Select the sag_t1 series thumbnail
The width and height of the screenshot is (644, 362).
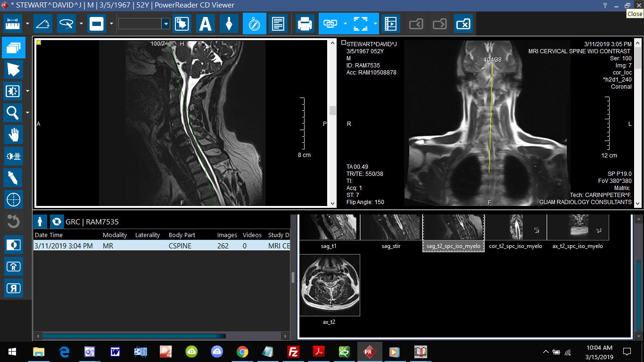[x=330, y=227]
